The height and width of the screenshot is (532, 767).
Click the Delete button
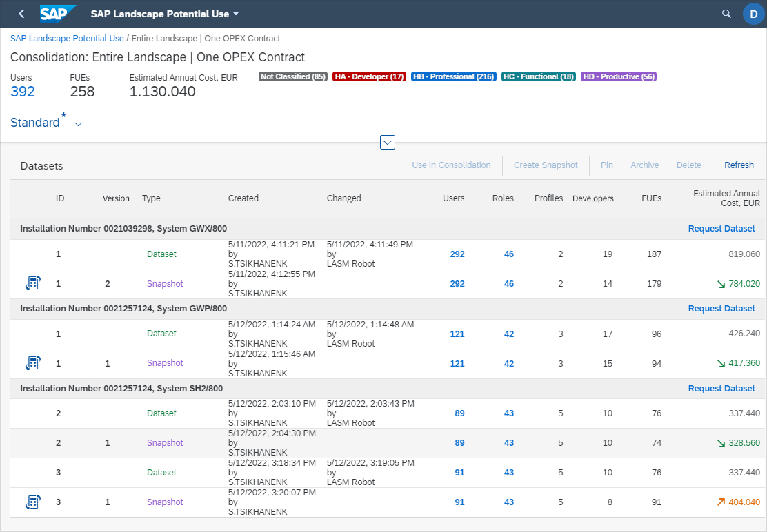(x=689, y=165)
